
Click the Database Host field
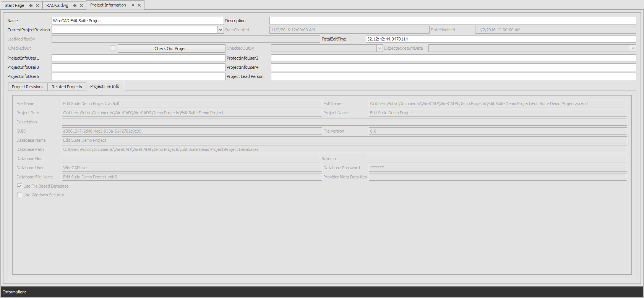[x=191, y=159]
